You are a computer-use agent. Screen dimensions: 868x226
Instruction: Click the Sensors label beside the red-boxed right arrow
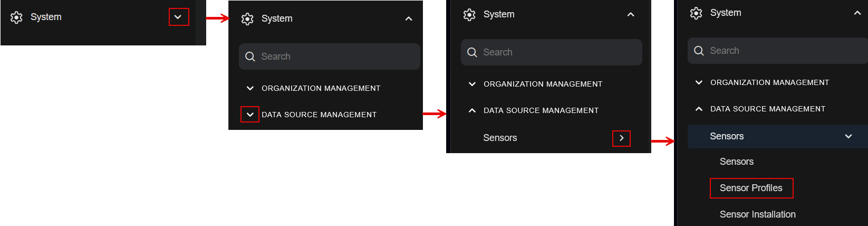point(500,138)
